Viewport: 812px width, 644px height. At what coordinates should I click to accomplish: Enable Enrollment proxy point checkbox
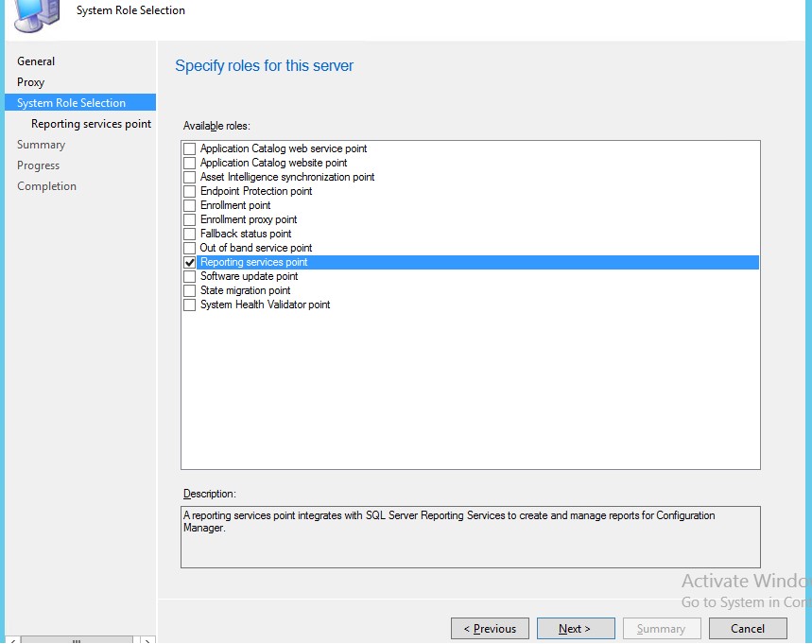(190, 219)
